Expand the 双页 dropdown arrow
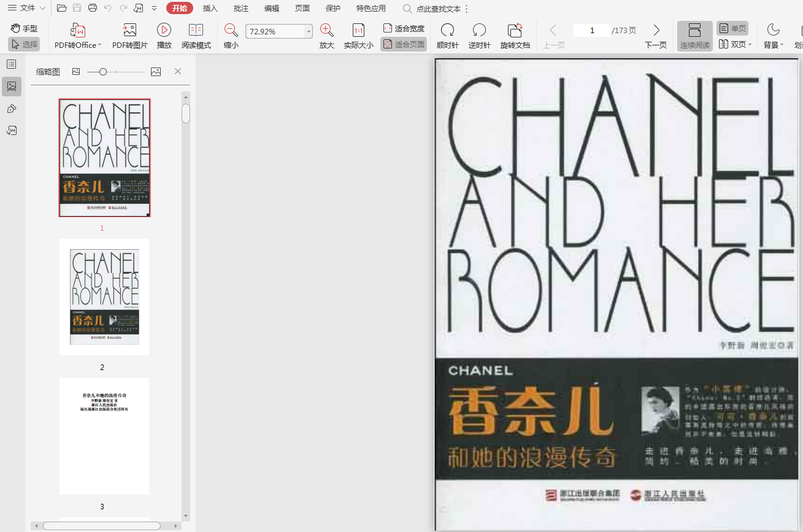Image resolution: width=803 pixels, height=532 pixels. (x=750, y=45)
